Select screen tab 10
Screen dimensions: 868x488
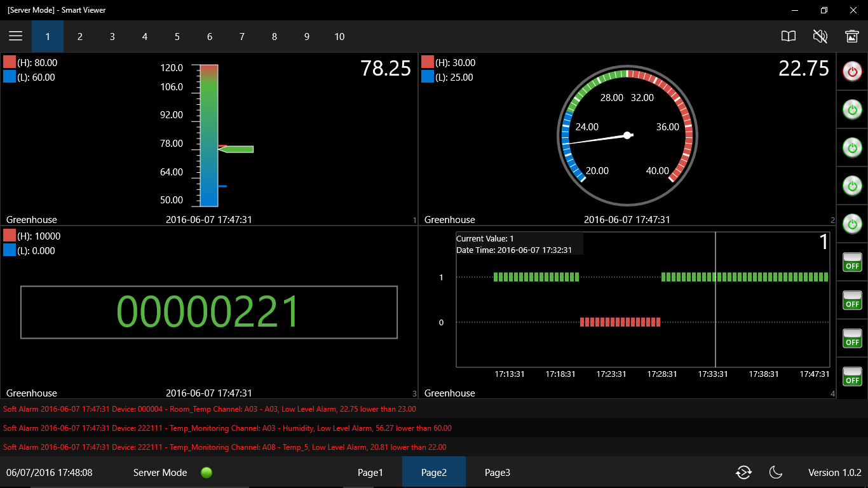click(339, 36)
